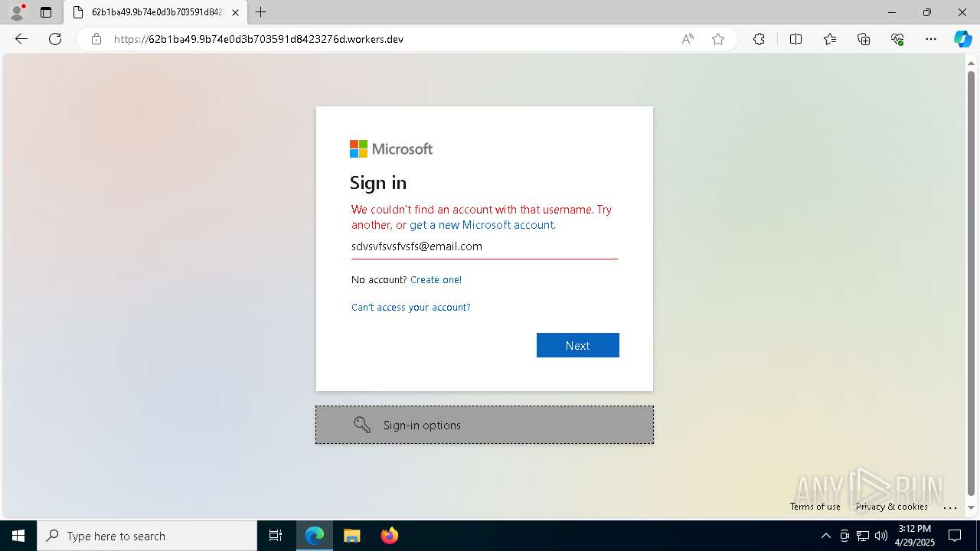The image size is (980, 551).
Task: Open Copilot sidebar icon
Action: click(x=962, y=39)
